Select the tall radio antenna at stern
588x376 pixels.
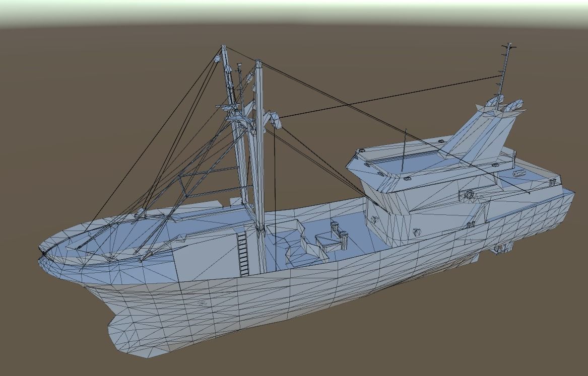pos(504,75)
